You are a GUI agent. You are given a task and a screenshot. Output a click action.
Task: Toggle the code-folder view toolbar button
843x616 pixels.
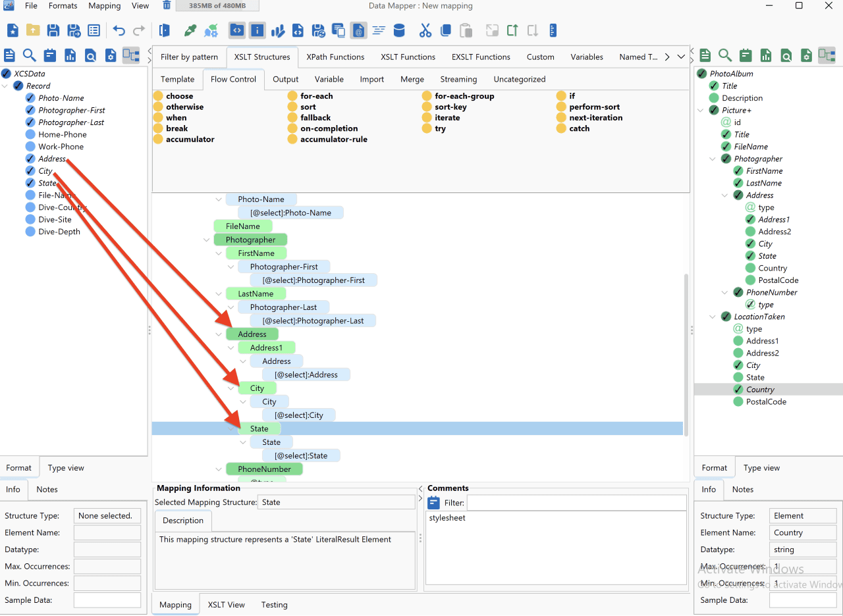[x=236, y=30]
